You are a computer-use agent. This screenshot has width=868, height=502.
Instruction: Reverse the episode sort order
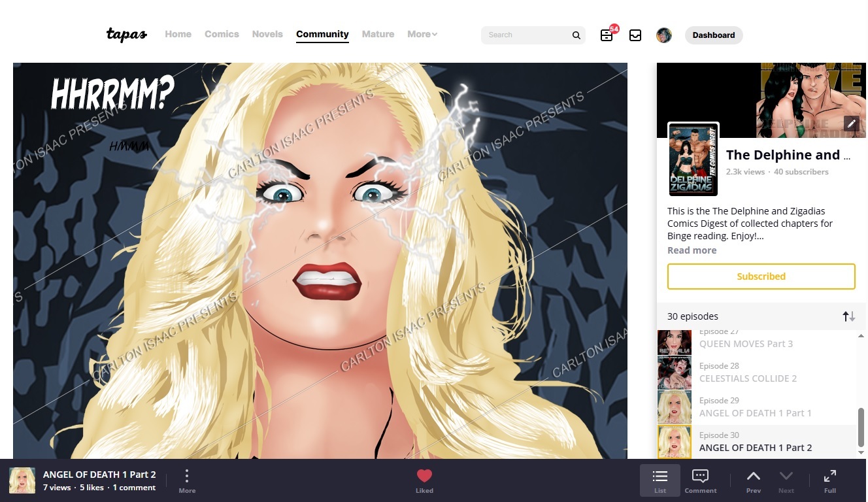point(848,316)
